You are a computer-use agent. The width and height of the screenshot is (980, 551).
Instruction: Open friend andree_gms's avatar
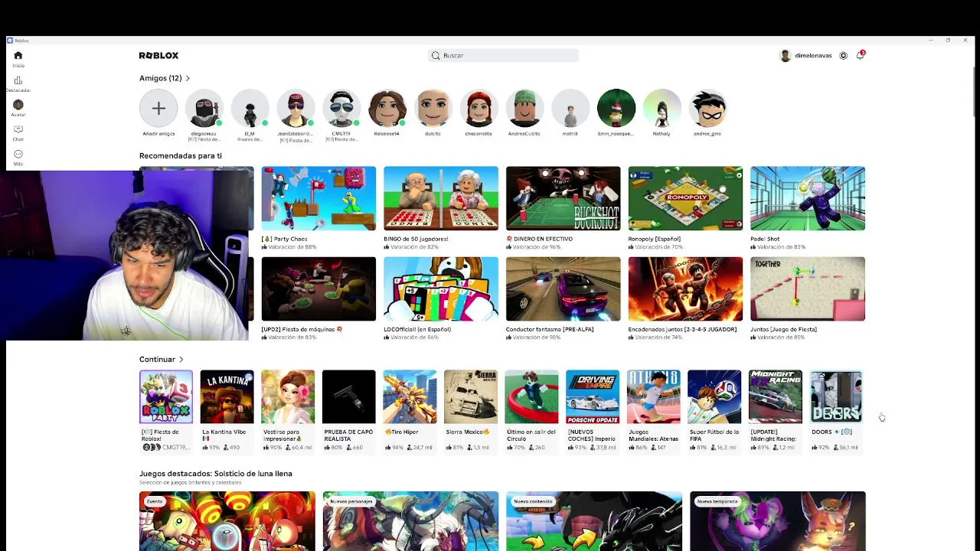[x=707, y=109]
